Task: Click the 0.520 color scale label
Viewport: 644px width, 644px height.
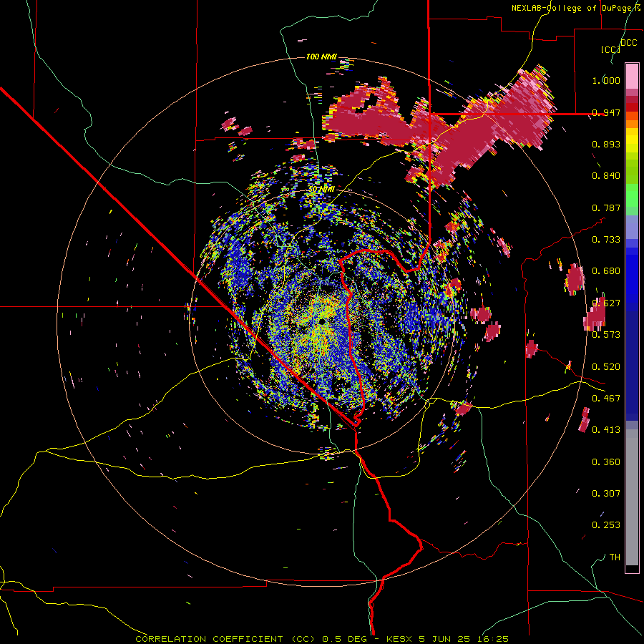Action: (606, 367)
